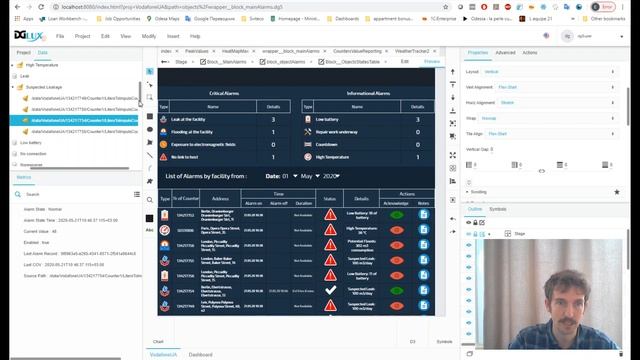Open notes document icon for first alarm row

[424, 214]
